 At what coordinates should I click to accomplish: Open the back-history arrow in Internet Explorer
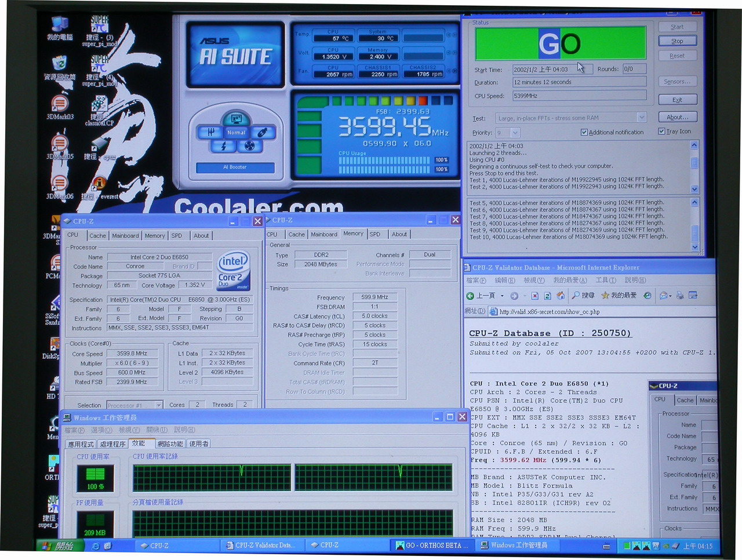click(x=502, y=296)
